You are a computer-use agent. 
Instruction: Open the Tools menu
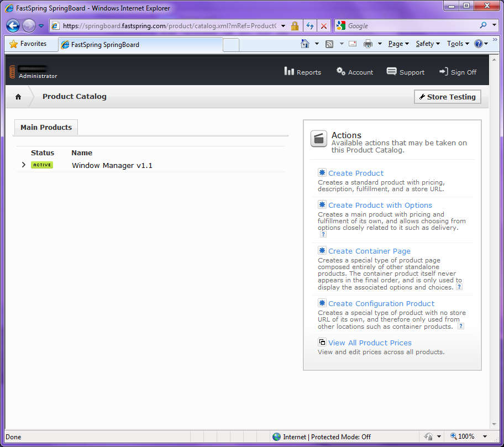pyautogui.click(x=458, y=44)
